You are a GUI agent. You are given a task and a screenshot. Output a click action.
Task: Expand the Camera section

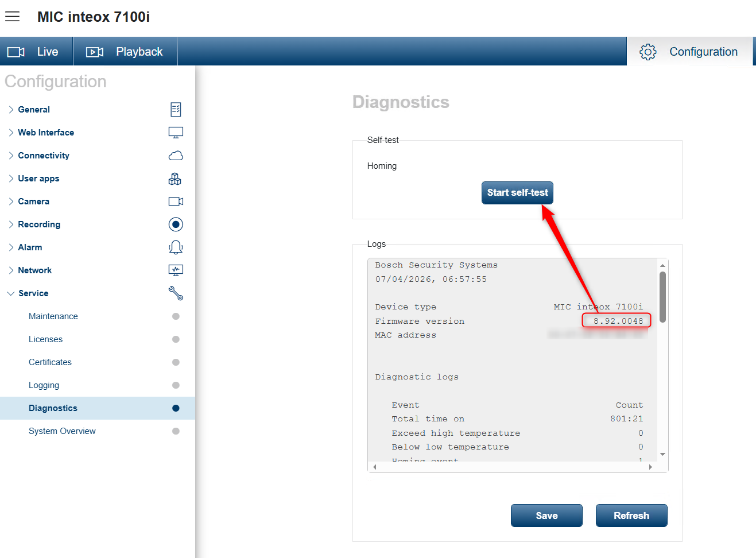tap(33, 201)
